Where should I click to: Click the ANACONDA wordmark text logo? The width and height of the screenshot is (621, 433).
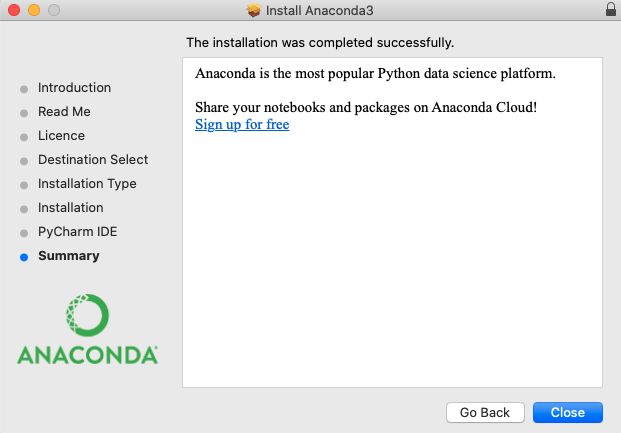click(88, 355)
